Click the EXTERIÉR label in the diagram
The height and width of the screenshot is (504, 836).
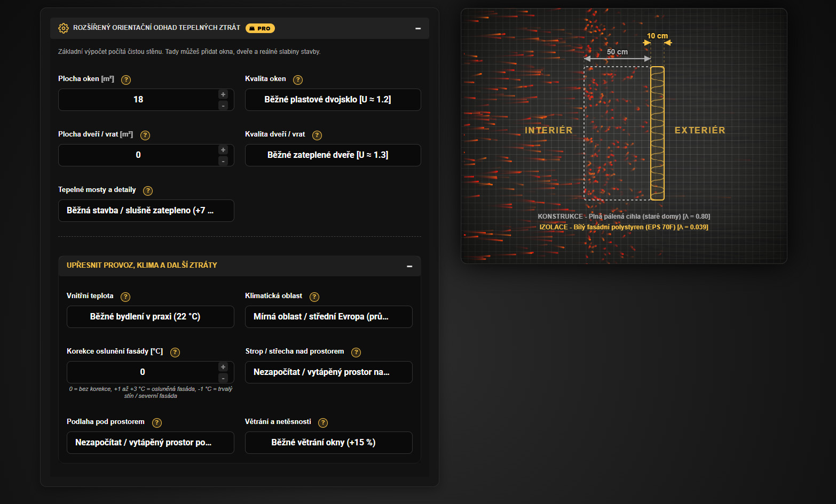tap(700, 130)
